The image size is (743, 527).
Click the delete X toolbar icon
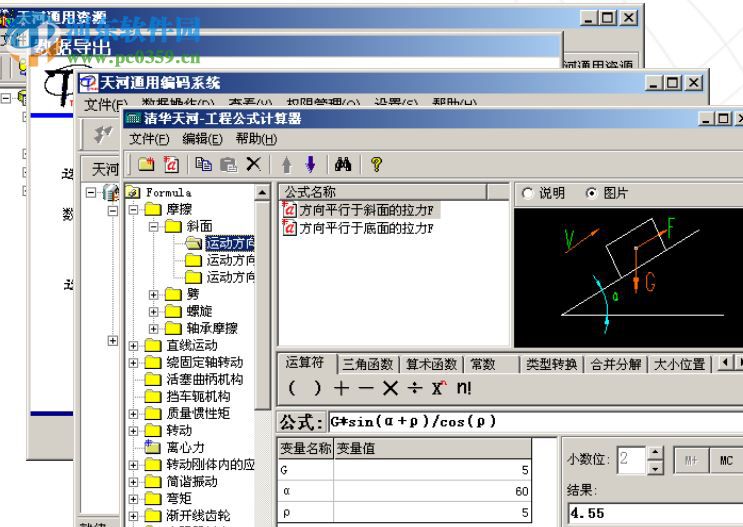[254, 164]
